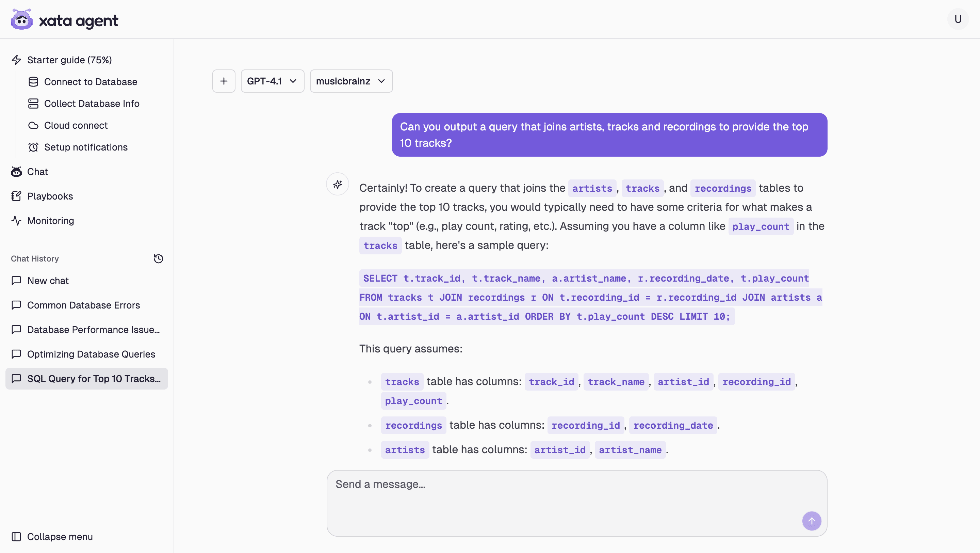Switch to the Playbooks section
980x553 pixels.
click(50, 196)
